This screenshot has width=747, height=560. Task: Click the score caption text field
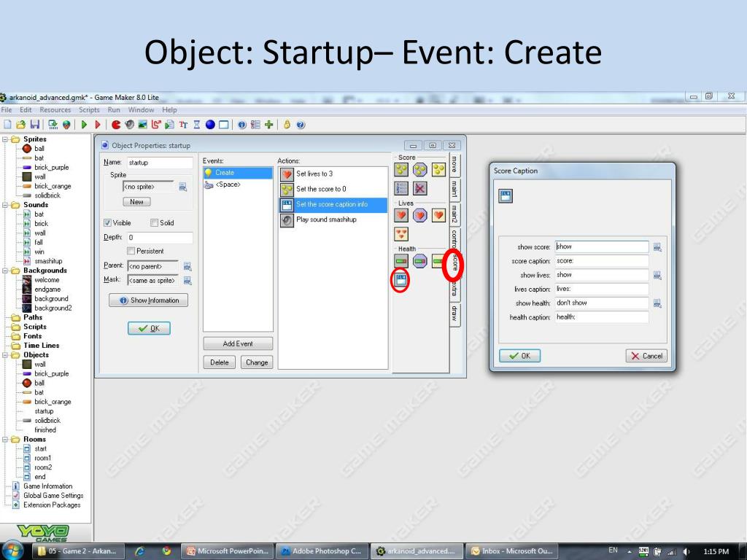(x=602, y=261)
